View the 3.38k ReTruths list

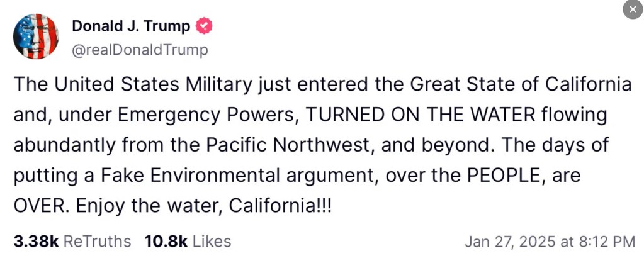72,241
